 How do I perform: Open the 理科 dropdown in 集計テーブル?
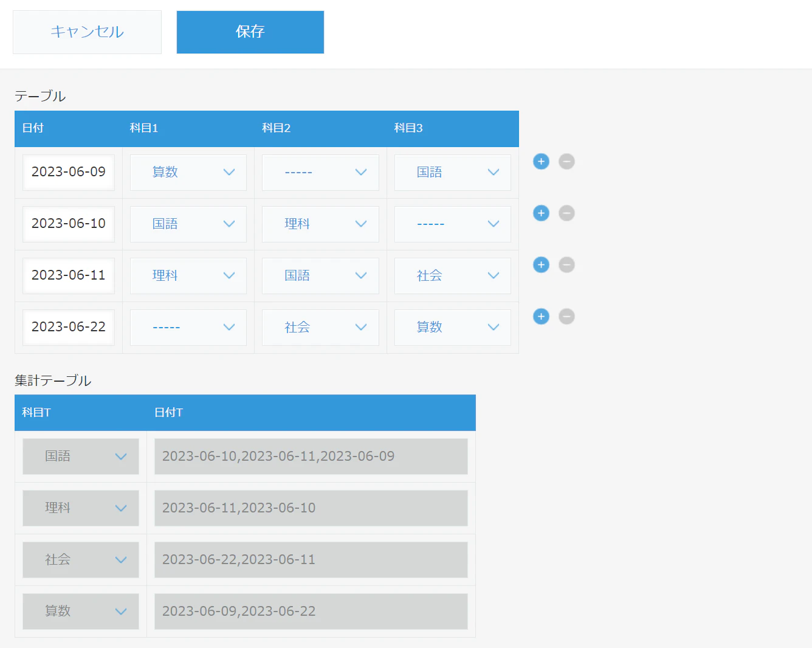[81, 508]
